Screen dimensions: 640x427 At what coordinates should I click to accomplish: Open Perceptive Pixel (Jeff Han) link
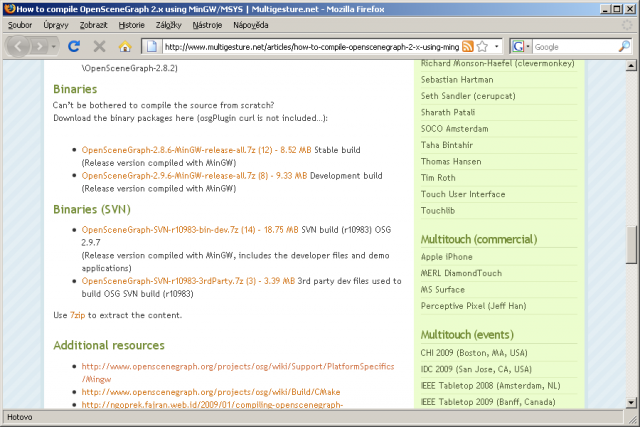(473, 306)
